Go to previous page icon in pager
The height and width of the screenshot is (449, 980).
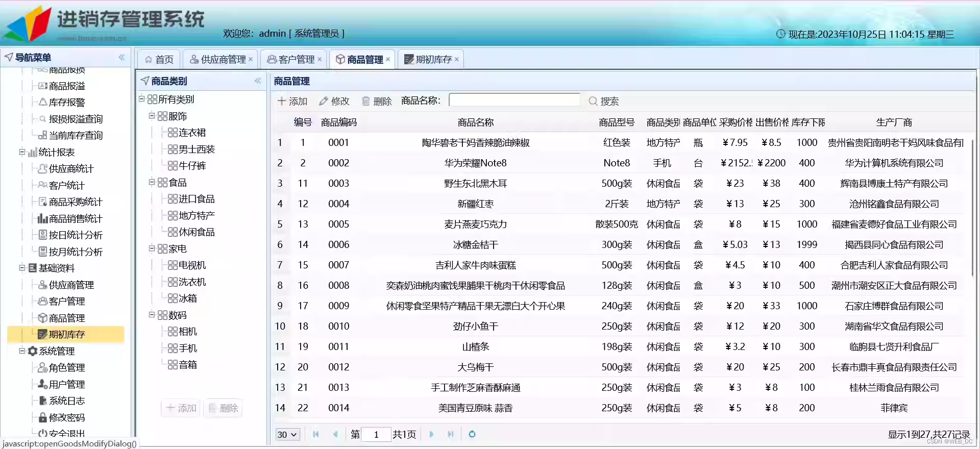coord(335,434)
